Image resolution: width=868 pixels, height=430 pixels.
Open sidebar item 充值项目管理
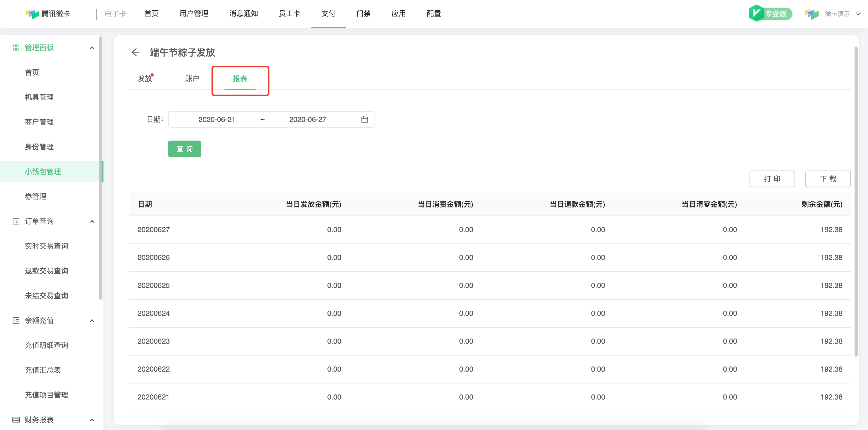click(47, 395)
